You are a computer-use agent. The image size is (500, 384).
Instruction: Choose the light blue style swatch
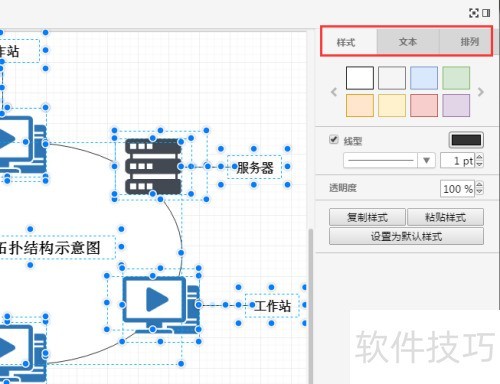pos(424,78)
